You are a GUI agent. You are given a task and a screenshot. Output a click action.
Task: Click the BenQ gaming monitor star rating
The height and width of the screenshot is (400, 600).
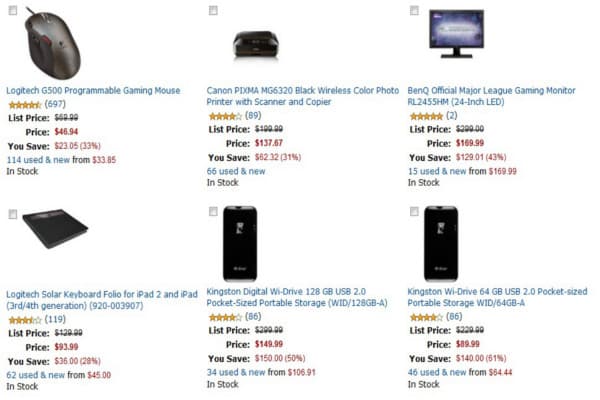tap(425, 116)
